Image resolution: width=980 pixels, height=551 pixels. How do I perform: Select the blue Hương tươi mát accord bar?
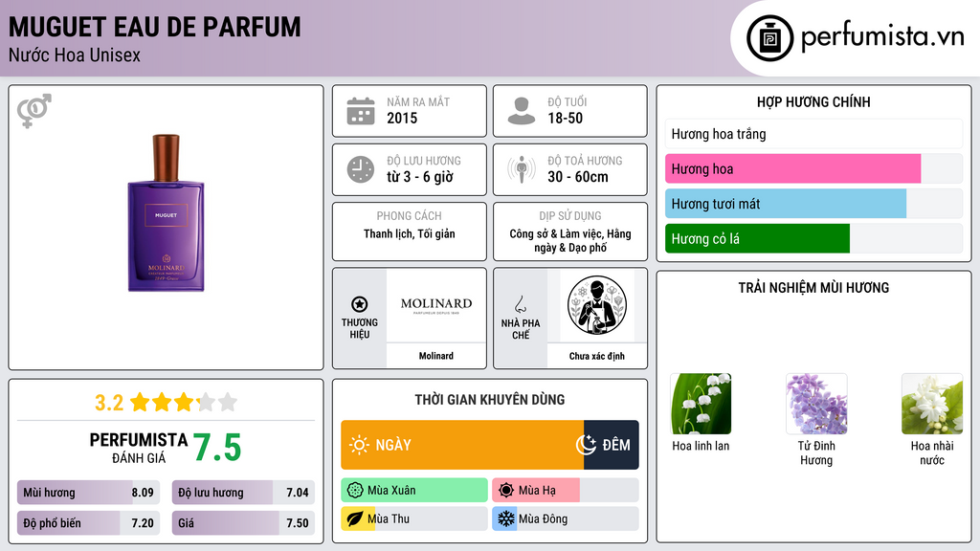click(813, 204)
